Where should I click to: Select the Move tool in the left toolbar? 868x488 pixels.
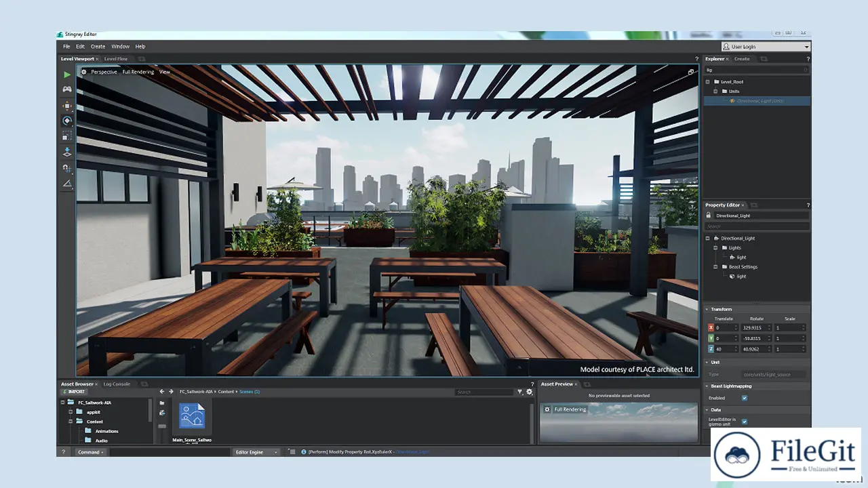[66, 106]
